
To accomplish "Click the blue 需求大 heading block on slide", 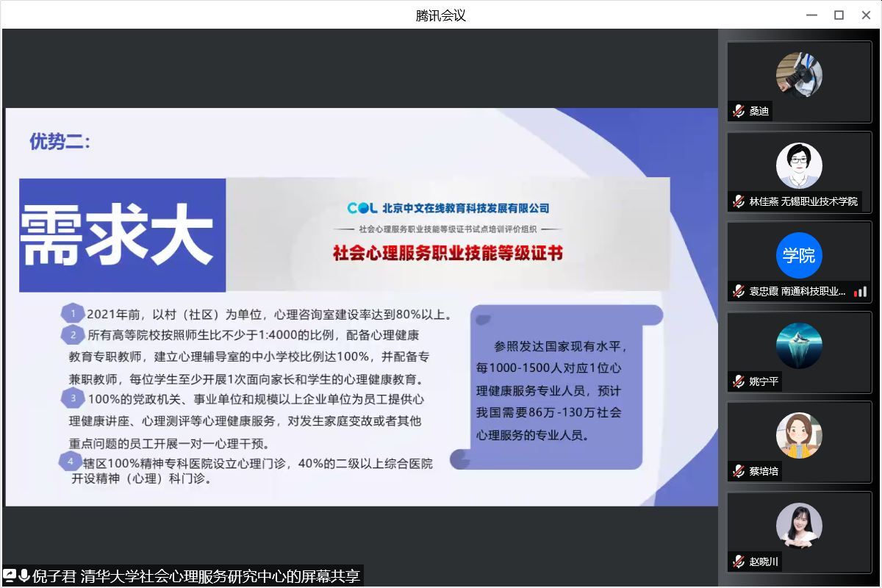I will point(122,235).
